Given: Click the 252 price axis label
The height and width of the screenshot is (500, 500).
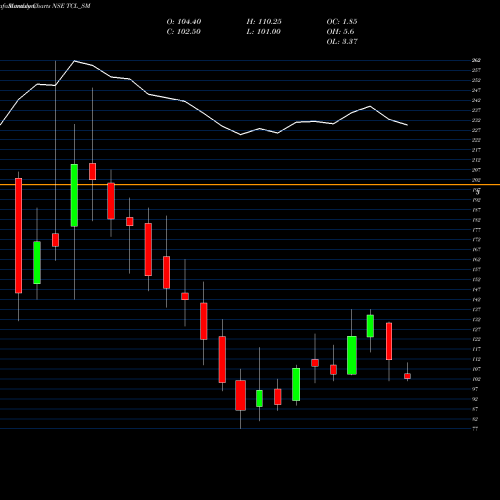Looking at the screenshot, I should [476, 80].
